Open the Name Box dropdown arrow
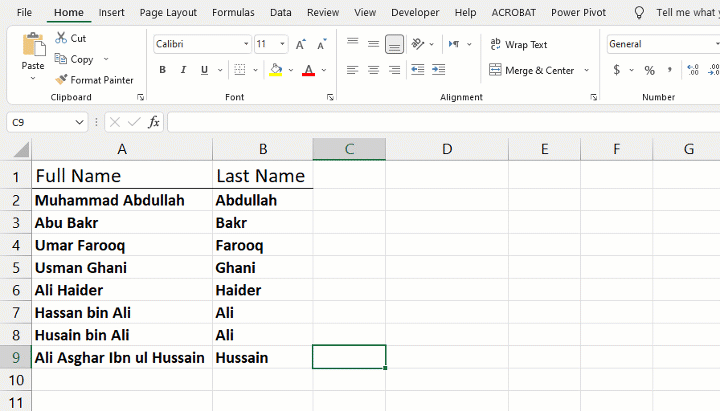 pos(79,122)
